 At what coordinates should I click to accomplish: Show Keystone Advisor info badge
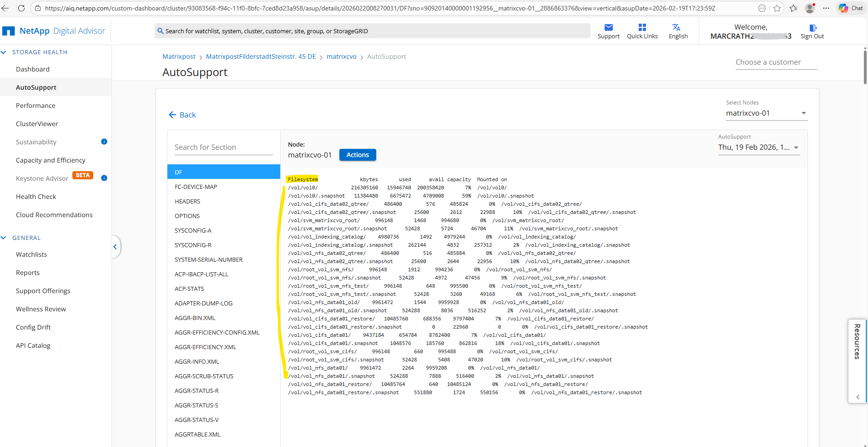104,178
